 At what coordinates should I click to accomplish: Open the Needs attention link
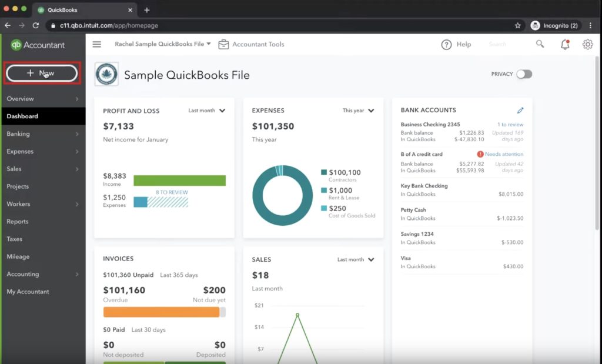[504, 154]
